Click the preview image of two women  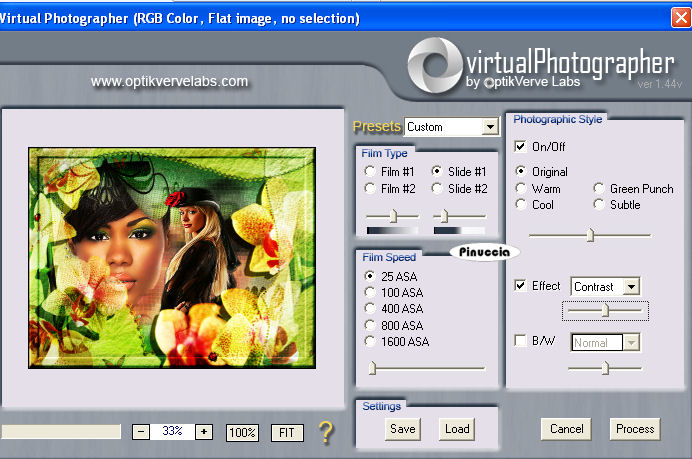[x=172, y=258]
